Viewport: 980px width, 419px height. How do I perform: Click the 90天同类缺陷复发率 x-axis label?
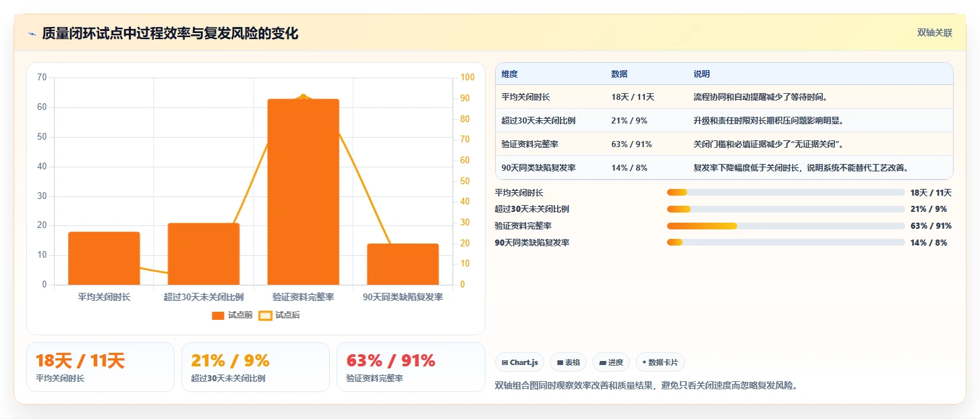coord(403,297)
